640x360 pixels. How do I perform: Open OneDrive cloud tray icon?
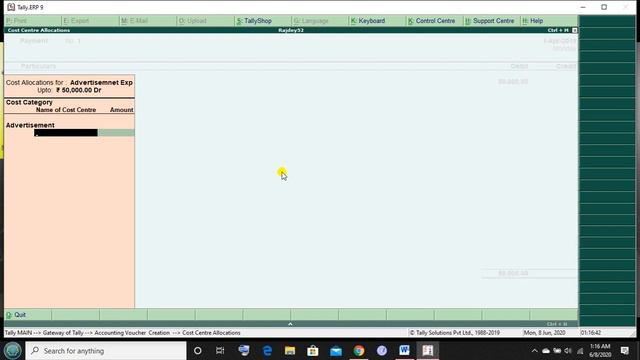[x=546, y=351]
